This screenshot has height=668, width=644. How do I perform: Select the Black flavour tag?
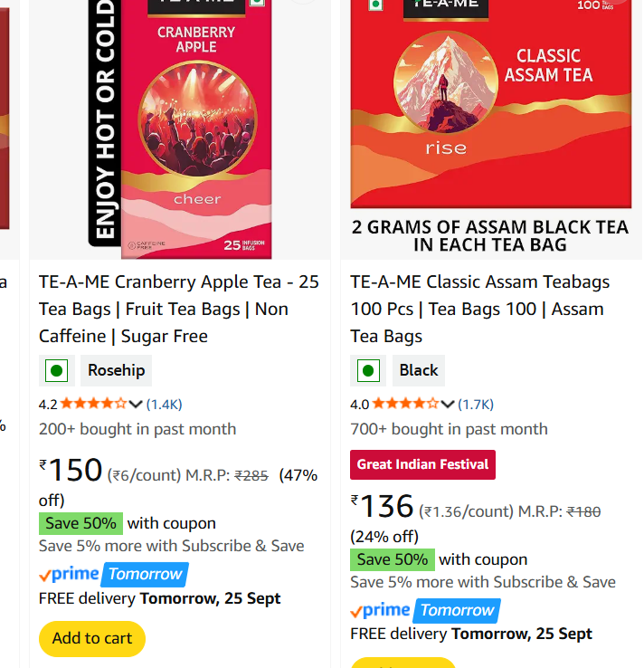pyautogui.click(x=419, y=370)
